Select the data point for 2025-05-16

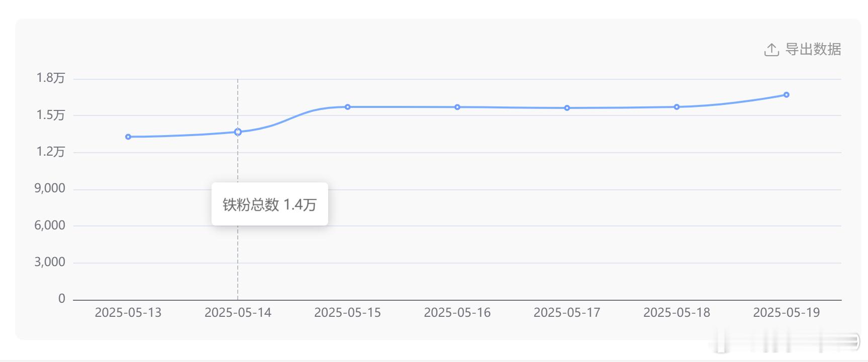(x=457, y=107)
